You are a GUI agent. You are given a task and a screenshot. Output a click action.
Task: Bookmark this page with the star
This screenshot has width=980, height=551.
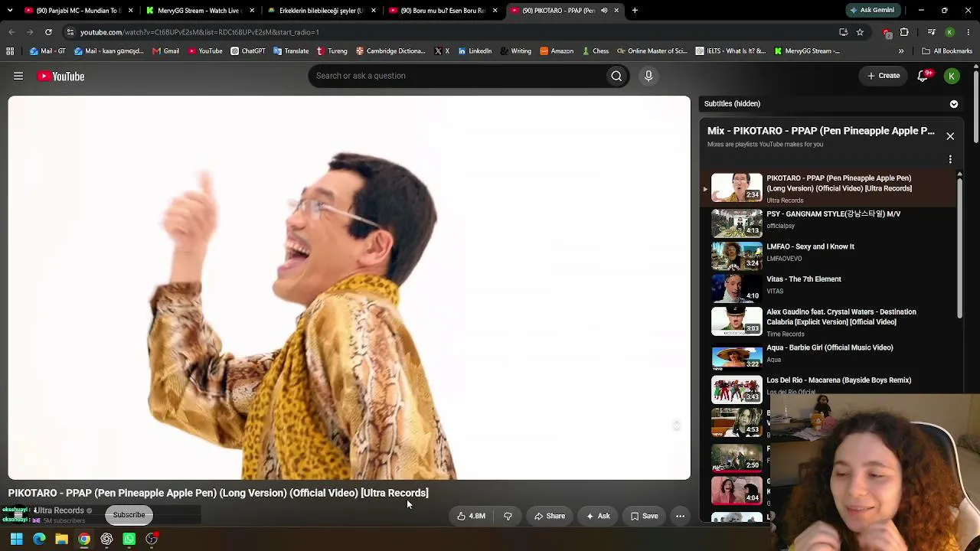click(x=860, y=32)
